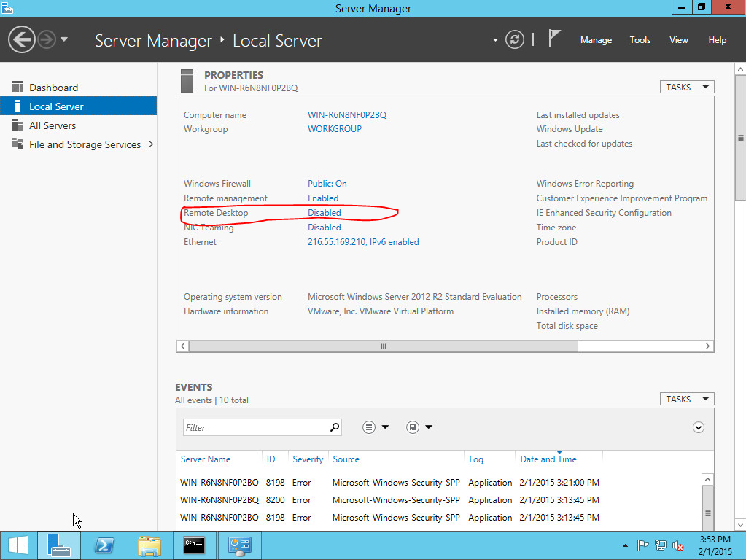
Task: Open the Properties TASKS dropdown
Action: coord(686,87)
